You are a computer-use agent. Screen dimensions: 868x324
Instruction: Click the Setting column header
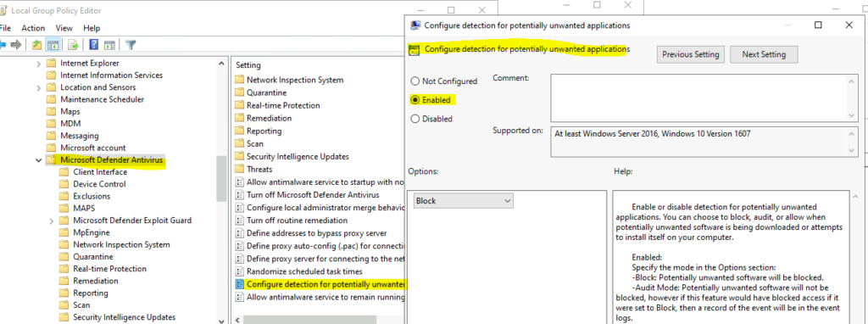248,64
